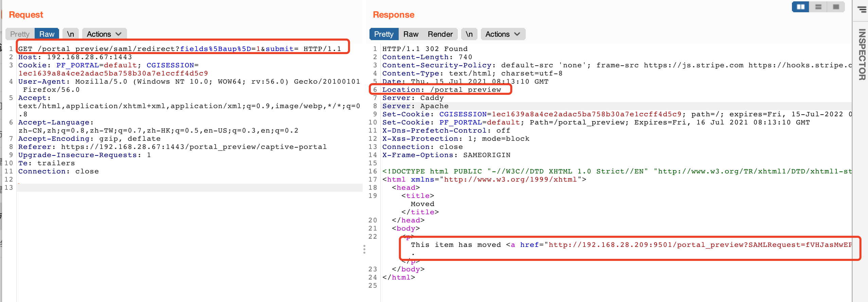Click the Host header line 192.168.28.67:1443

(x=75, y=57)
